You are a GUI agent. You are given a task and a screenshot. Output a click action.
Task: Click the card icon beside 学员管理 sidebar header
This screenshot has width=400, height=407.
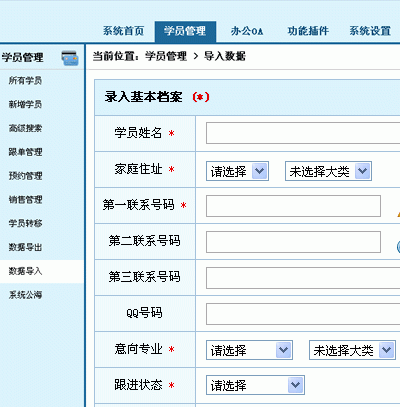coord(70,58)
